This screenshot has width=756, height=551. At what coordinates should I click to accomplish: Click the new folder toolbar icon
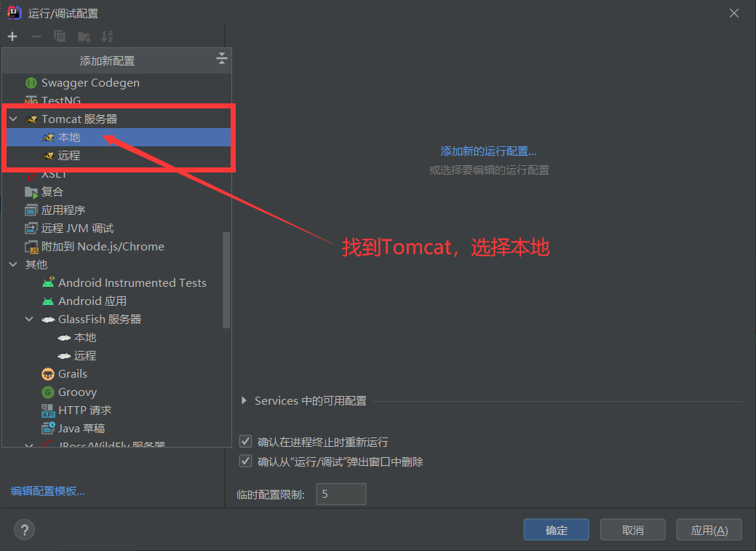click(84, 36)
